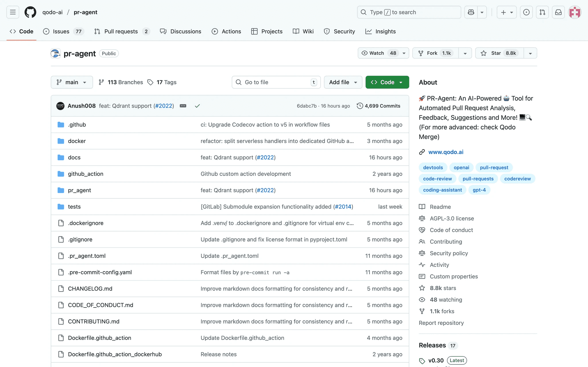Expand the Fork options dropdown arrow
Image resolution: width=588 pixels, height=367 pixels.
click(465, 53)
